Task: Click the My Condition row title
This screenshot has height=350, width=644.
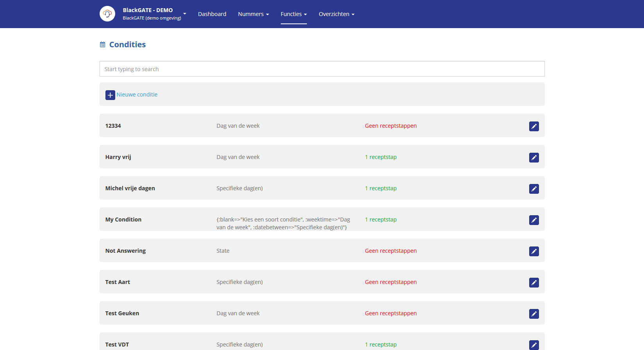Action: (x=123, y=220)
